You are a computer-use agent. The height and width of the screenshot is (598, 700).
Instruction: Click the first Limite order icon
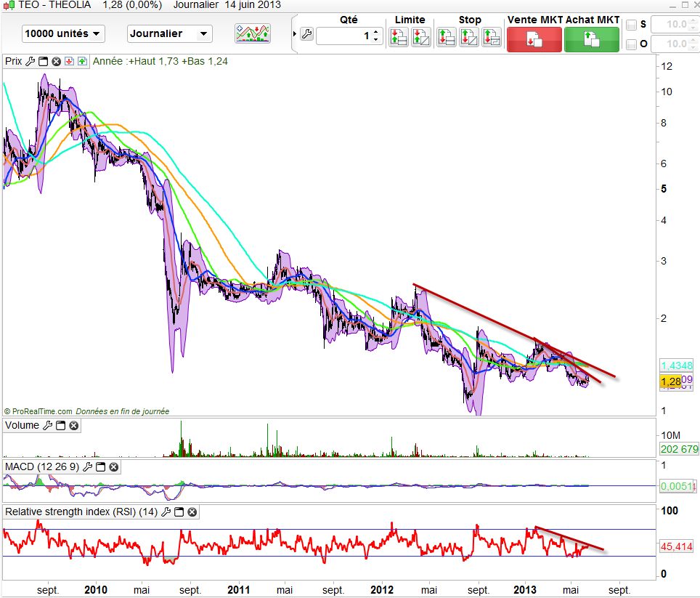[x=399, y=36]
